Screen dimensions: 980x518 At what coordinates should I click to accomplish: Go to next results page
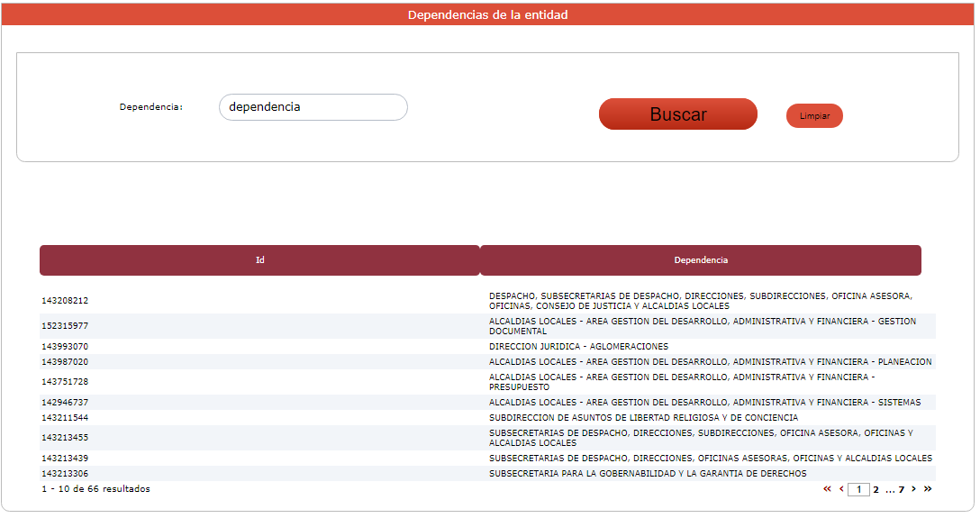coord(913,489)
